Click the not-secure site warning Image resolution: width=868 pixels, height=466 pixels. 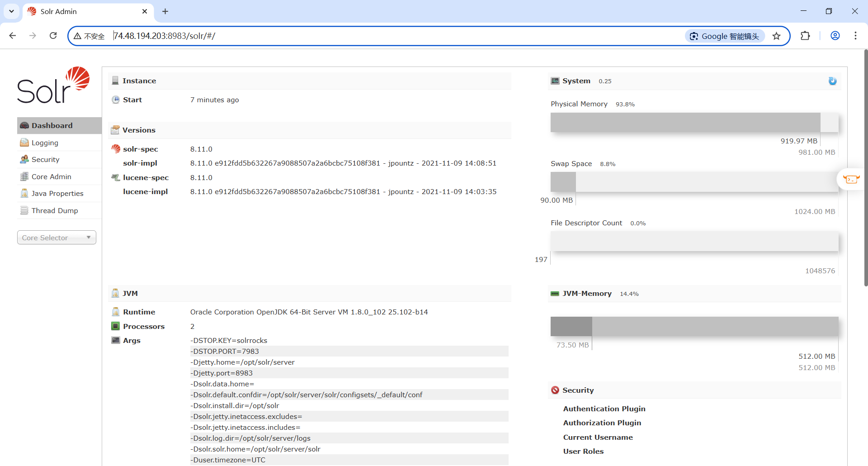(90, 36)
